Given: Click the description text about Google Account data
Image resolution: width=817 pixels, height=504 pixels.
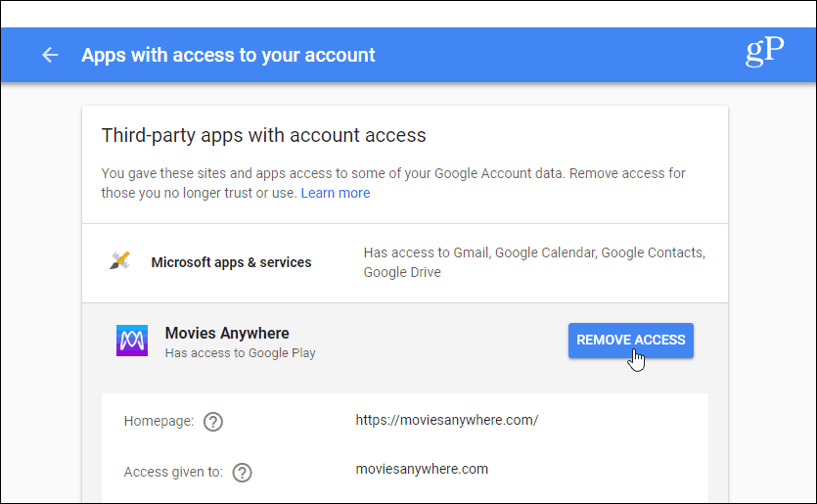Looking at the screenshot, I should click(x=393, y=183).
